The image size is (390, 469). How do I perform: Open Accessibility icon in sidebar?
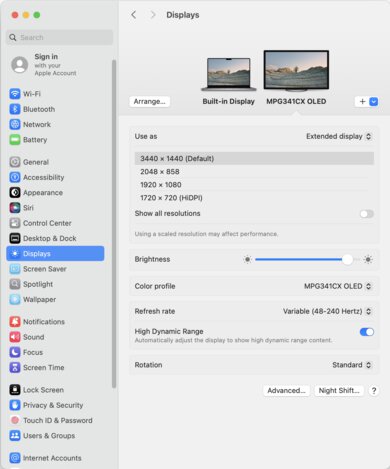point(15,177)
